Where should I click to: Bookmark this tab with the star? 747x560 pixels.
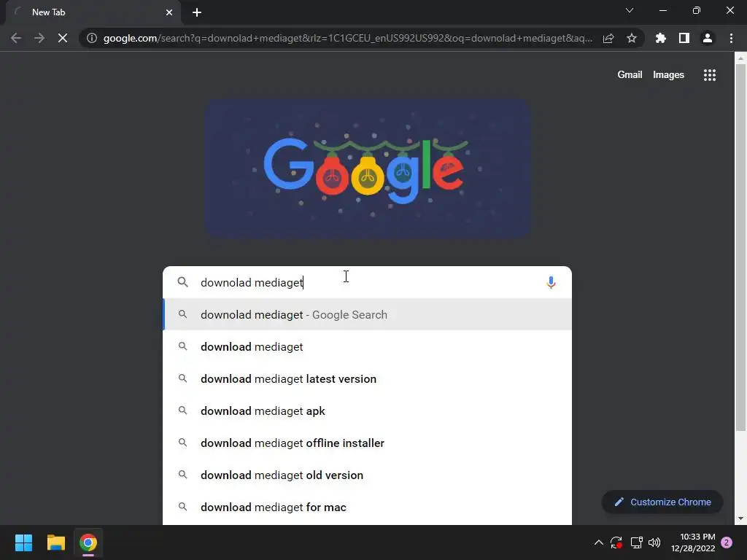click(x=632, y=38)
